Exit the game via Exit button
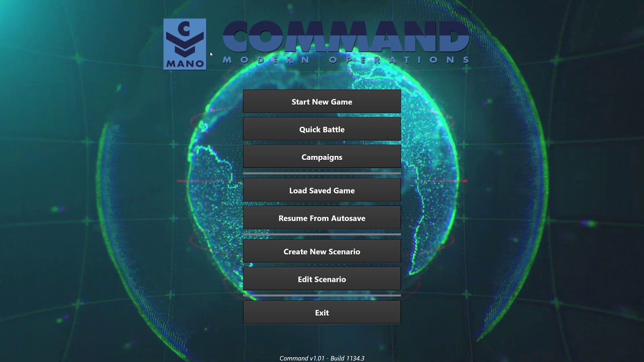644x362 pixels. (x=322, y=312)
